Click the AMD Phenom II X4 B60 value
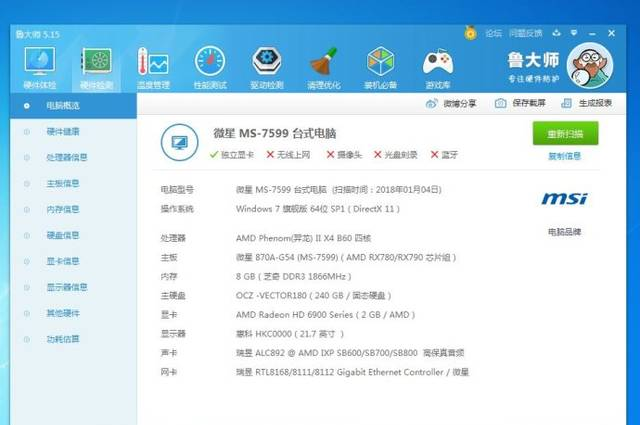Screen dimensions: 640x425 303,238
